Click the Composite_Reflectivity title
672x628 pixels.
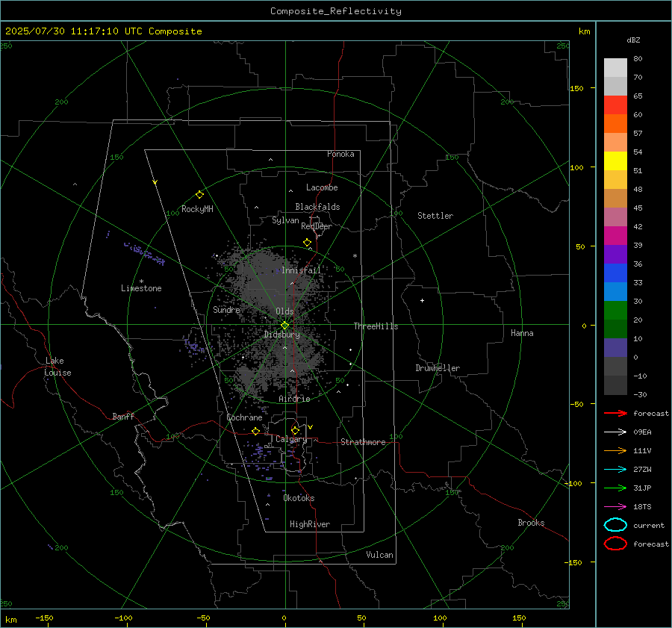336,11
